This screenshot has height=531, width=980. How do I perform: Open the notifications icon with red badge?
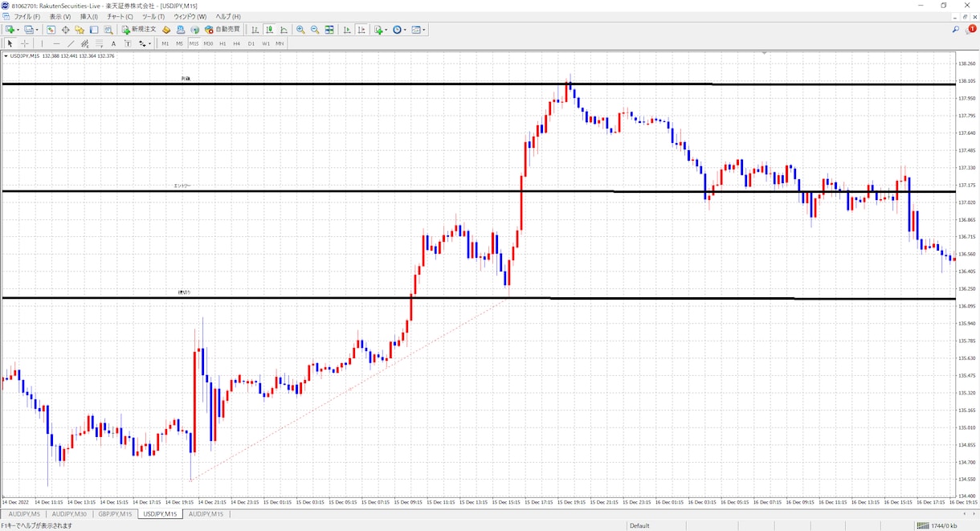(971, 30)
